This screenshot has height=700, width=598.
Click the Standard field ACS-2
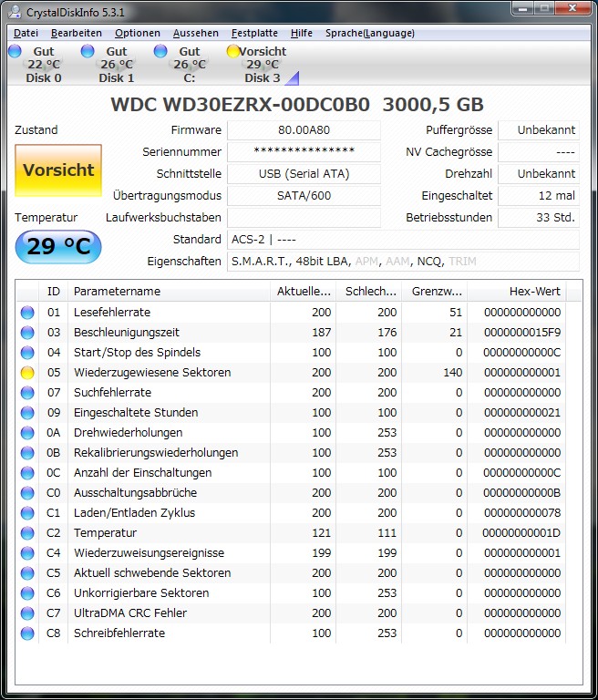403,240
